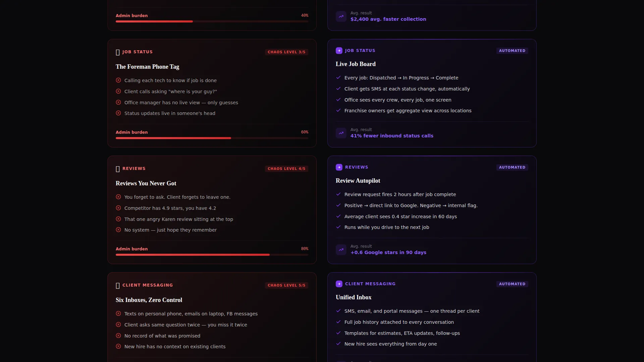Click the red icon beside Client Messaging label
The width and height of the screenshot is (644, 362).
click(118, 286)
